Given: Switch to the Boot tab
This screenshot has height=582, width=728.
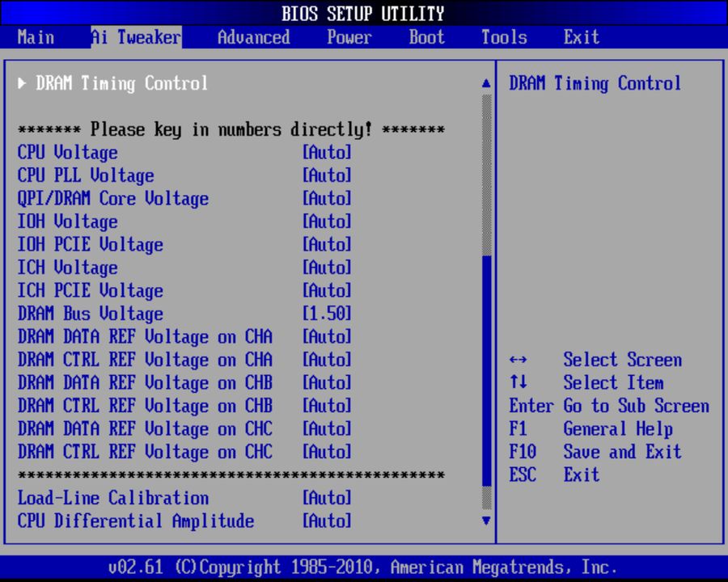Looking at the screenshot, I should (x=425, y=37).
